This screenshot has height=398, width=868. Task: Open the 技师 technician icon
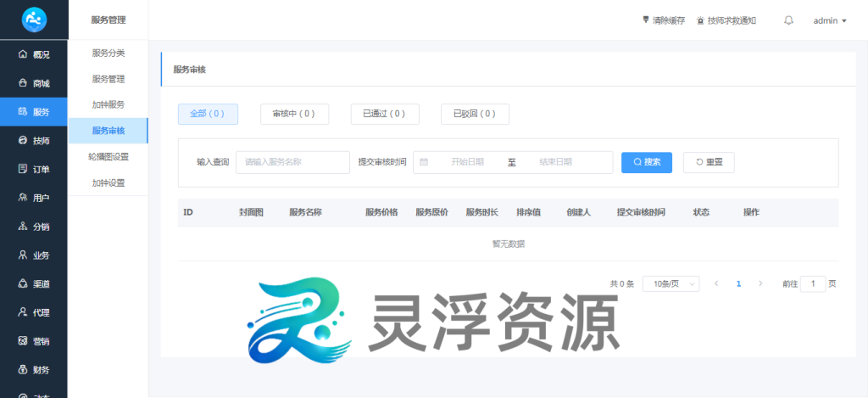[x=23, y=141]
